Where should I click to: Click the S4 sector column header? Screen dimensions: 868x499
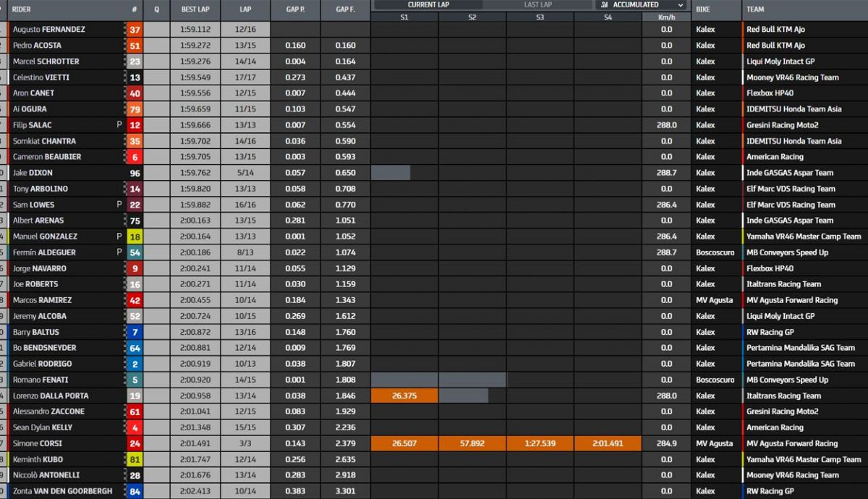pyautogui.click(x=608, y=16)
